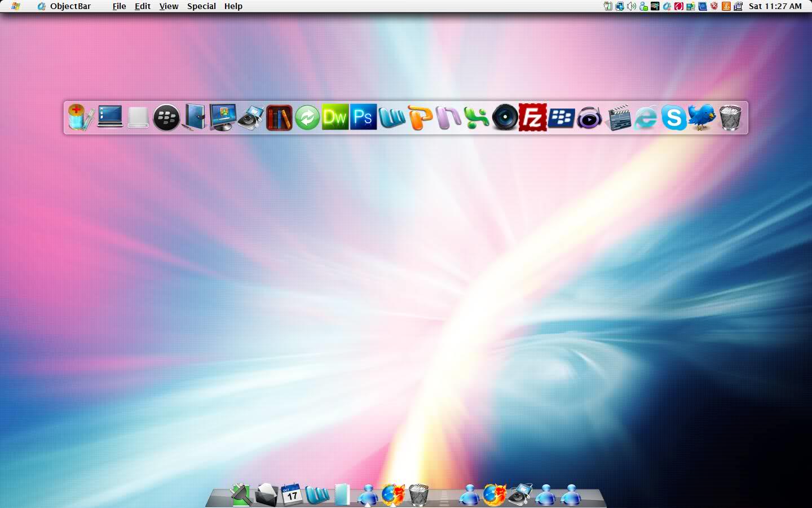The height and width of the screenshot is (508, 812).
Task: Open the Edit menu
Action: (x=143, y=6)
